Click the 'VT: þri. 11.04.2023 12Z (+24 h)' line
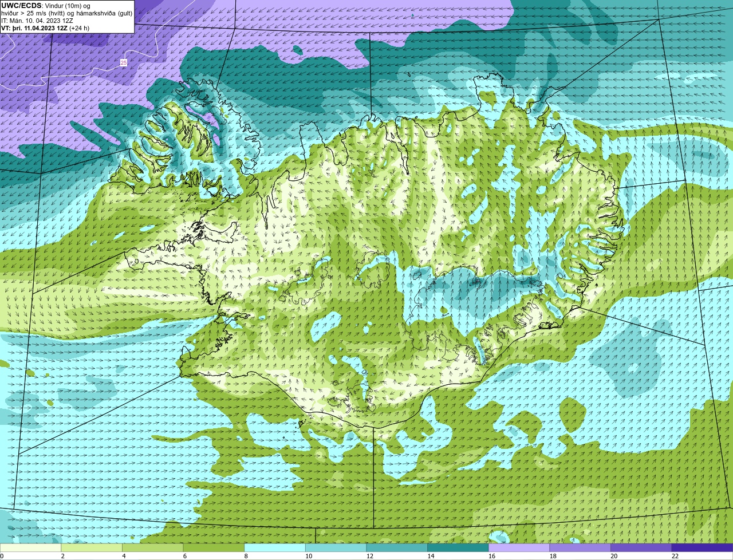This screenshot has height=560, width=733. [x=45, y=27]
